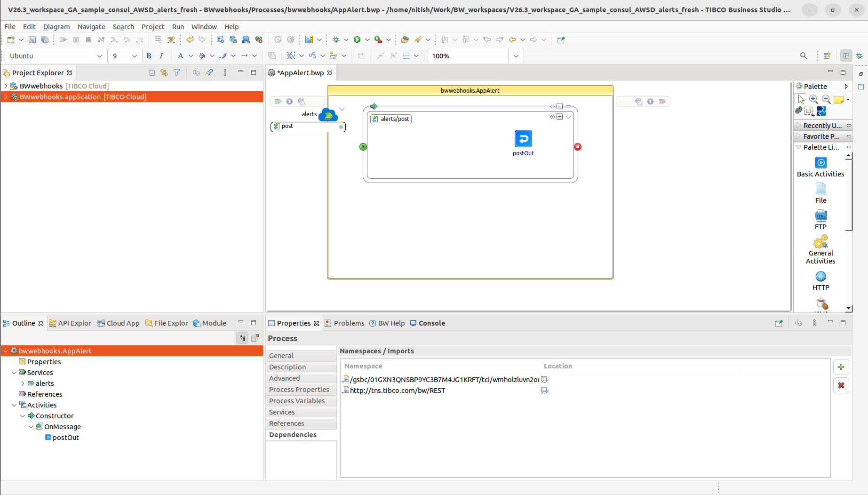Select the References properties section
The image size is (868, 495).
[301, 423]
